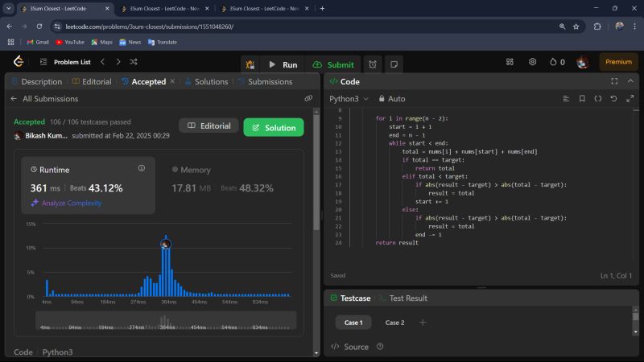Image resolution: width=644 pixels, height=362 pixels.
Task: Open LeetCode settings gear icon
Action: [x=532, y=62]
